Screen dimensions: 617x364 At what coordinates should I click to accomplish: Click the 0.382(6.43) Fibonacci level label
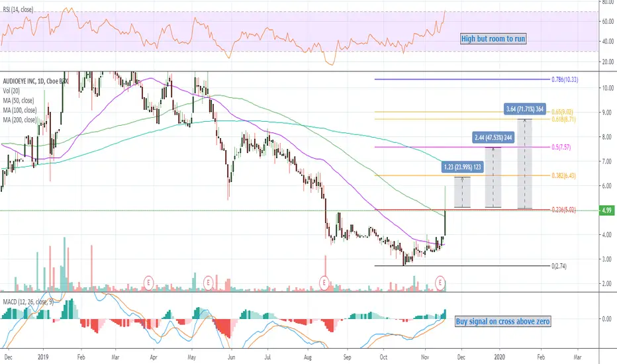click(563, 175)
